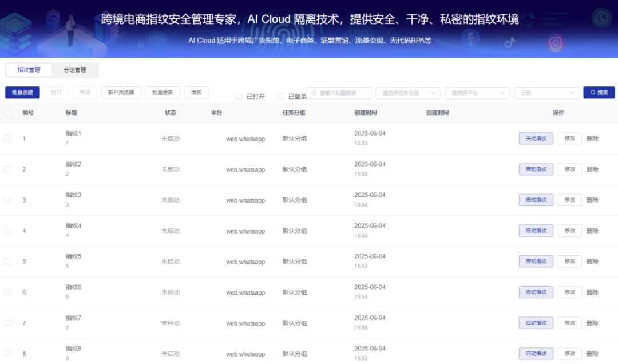Viewport: 618px width, 364px height.
Task: Click the 新开浏览器 button
Action: (121, 93)
